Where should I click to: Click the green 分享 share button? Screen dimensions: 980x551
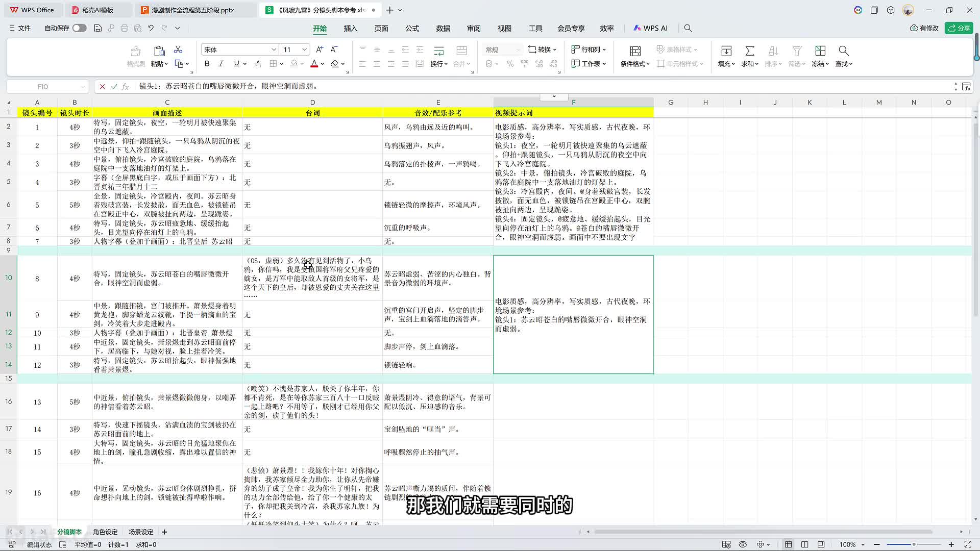click(x=959, y=28)
